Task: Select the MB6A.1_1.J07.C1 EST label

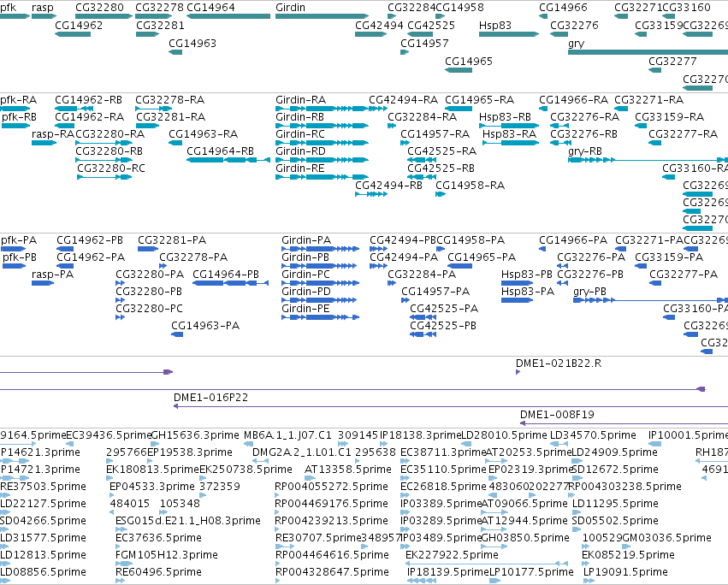Action: [287, 435]
